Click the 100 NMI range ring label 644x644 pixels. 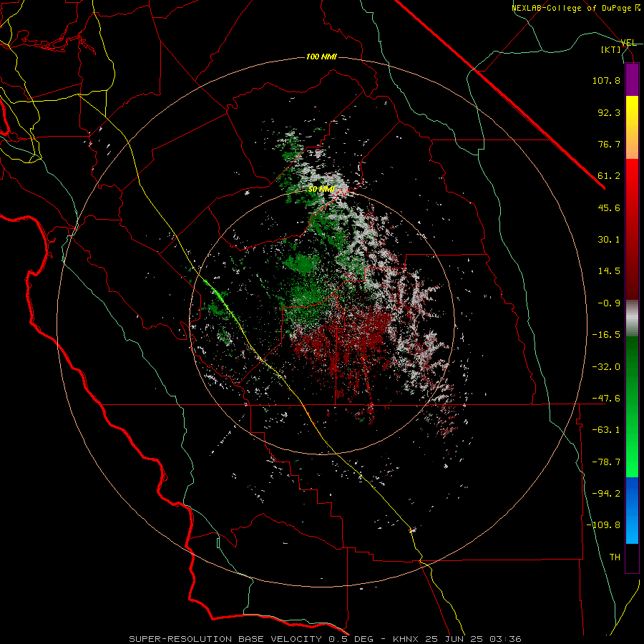click(x=321, y=57)
